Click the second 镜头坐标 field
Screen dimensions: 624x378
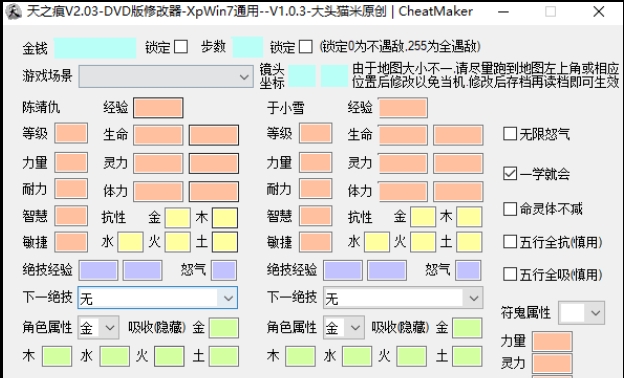coord(334,76)
